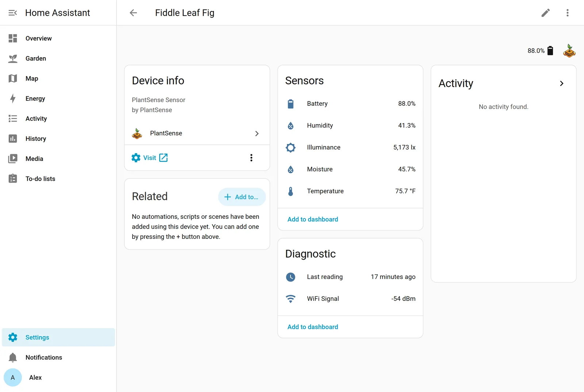Click the Activity sidebar icon

pos(13,119)
